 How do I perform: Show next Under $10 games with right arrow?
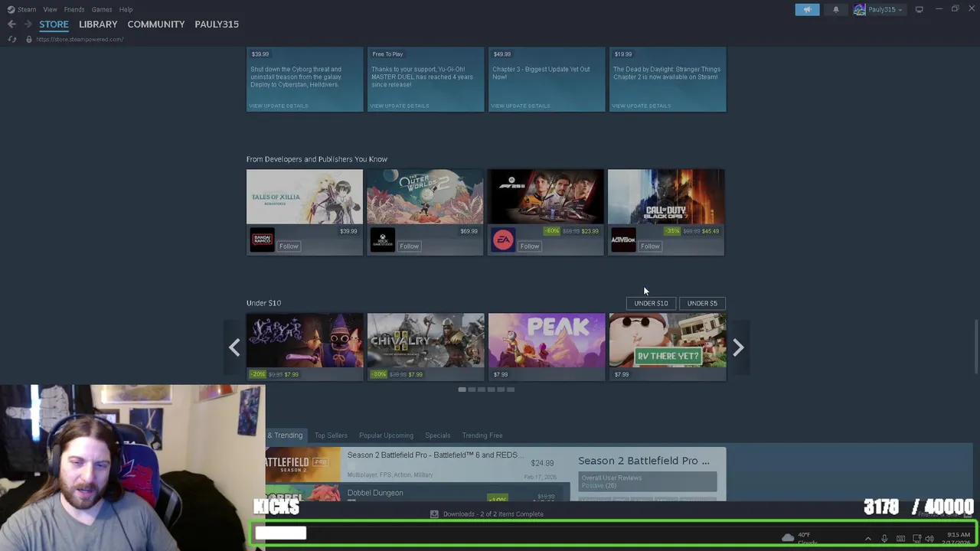(738, 347)
